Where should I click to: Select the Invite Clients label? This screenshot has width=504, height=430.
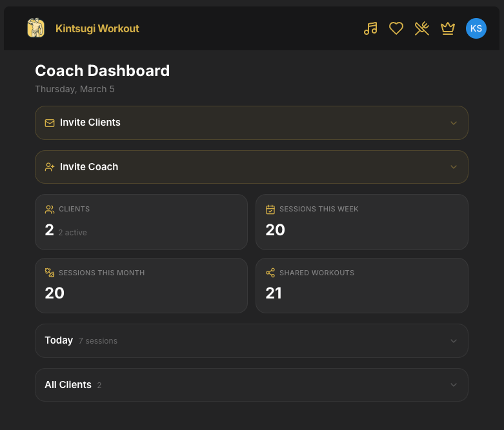[90, 122]
